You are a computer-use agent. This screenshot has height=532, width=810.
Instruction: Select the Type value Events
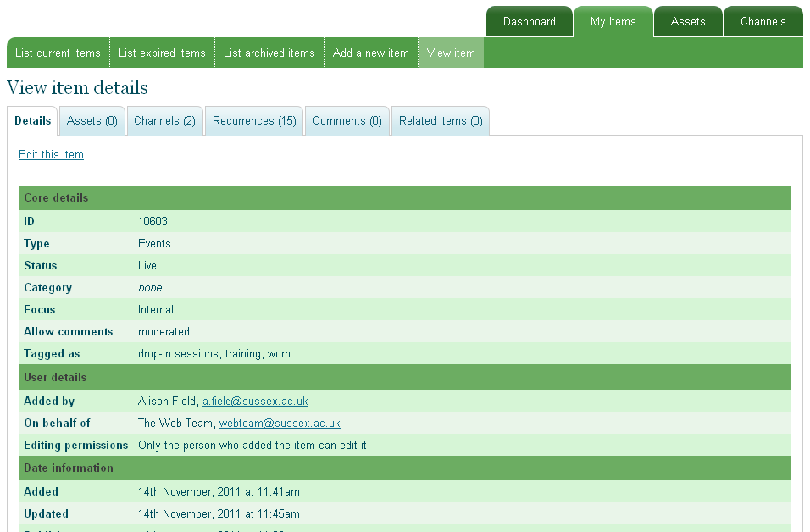click(x=154, y=244)
